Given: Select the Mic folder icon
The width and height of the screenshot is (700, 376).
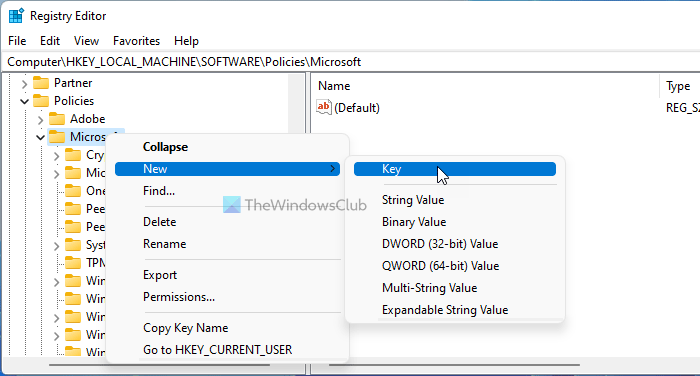Looking at the screenshot, I should pos(73,172).
